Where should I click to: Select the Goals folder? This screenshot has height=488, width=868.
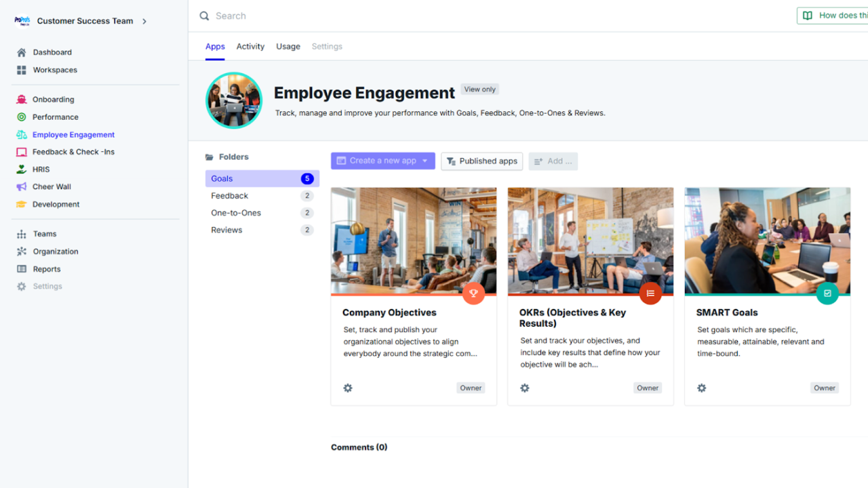262,179
